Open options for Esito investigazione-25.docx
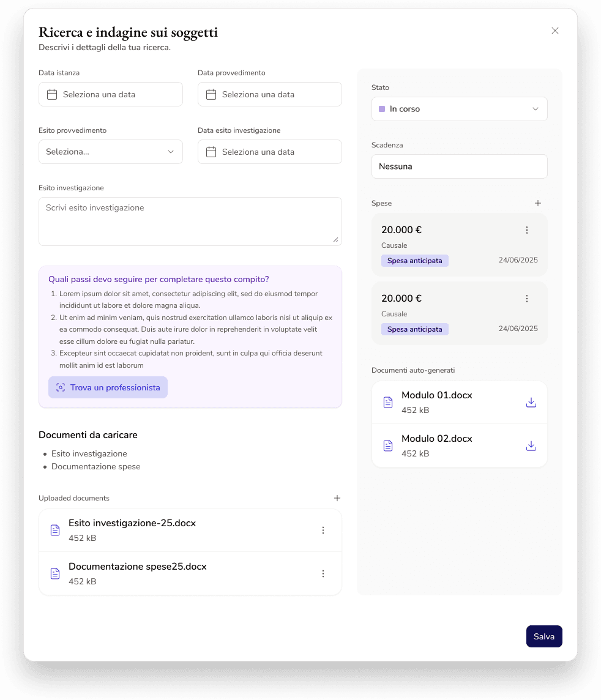 (x=323, y=531)
